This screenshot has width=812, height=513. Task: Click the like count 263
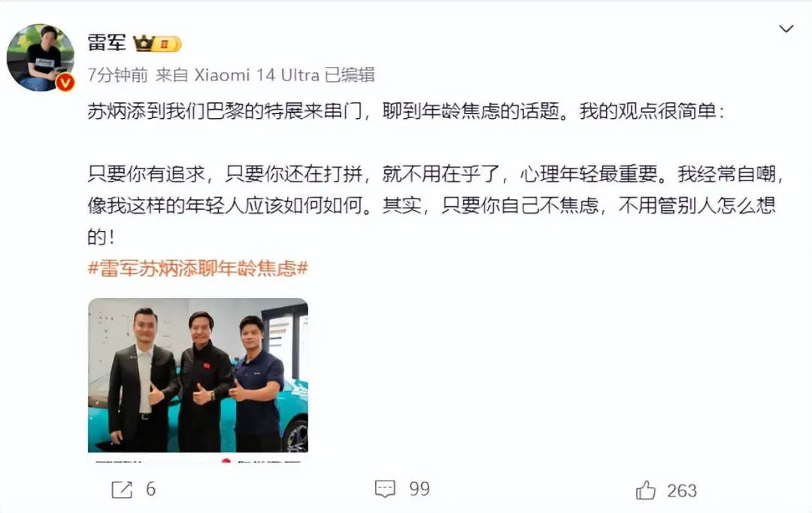[681, 490]
